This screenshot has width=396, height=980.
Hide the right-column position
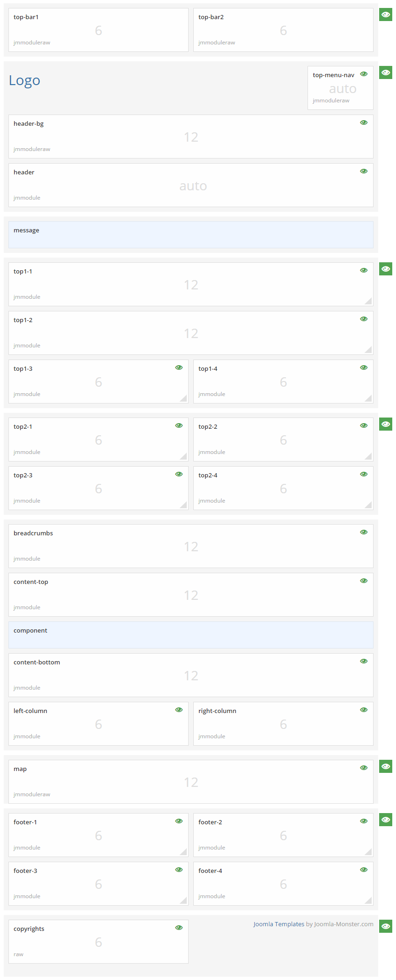point(364,710)
